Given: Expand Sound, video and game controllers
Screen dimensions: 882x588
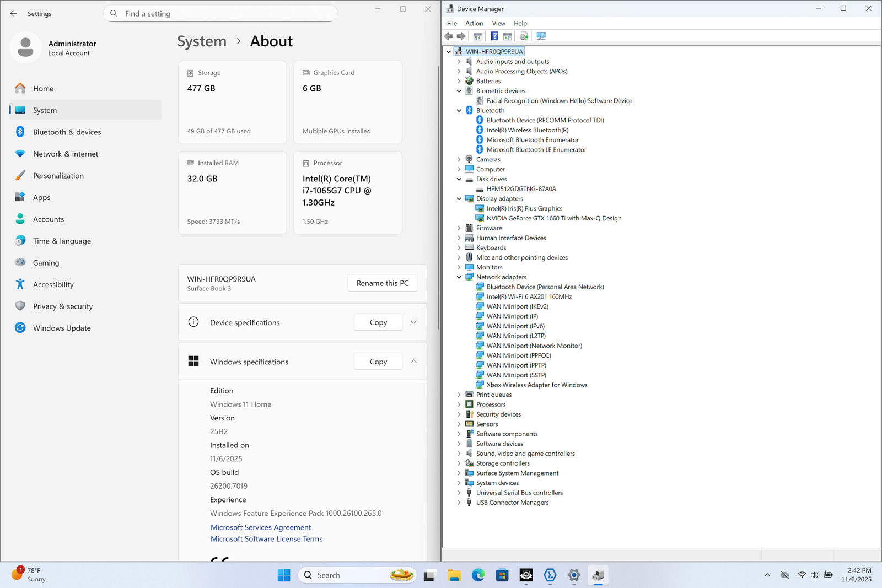Looking at the screenshot, I should tap(459, 454).
